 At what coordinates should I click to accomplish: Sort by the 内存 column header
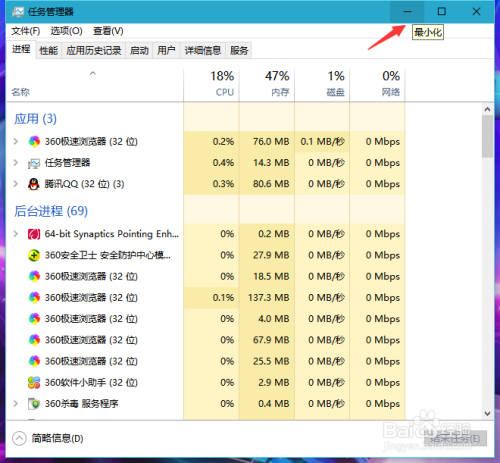[x=267, y=85]
